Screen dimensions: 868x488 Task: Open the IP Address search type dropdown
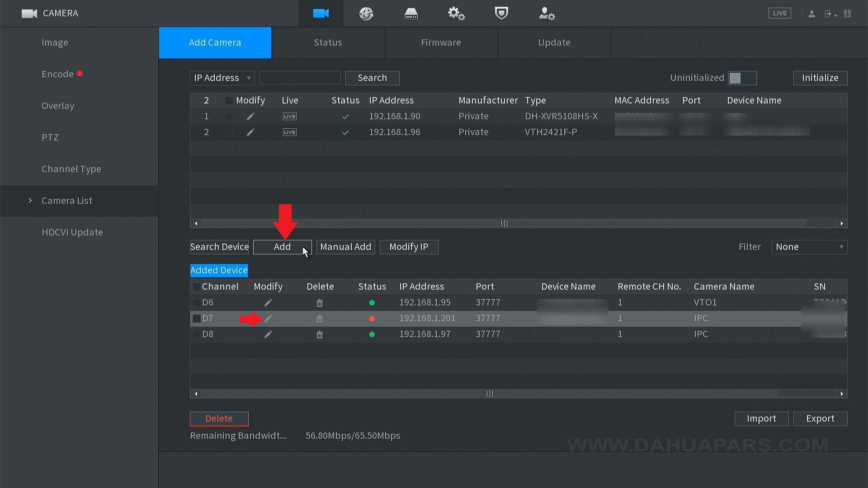pos(222,78)
